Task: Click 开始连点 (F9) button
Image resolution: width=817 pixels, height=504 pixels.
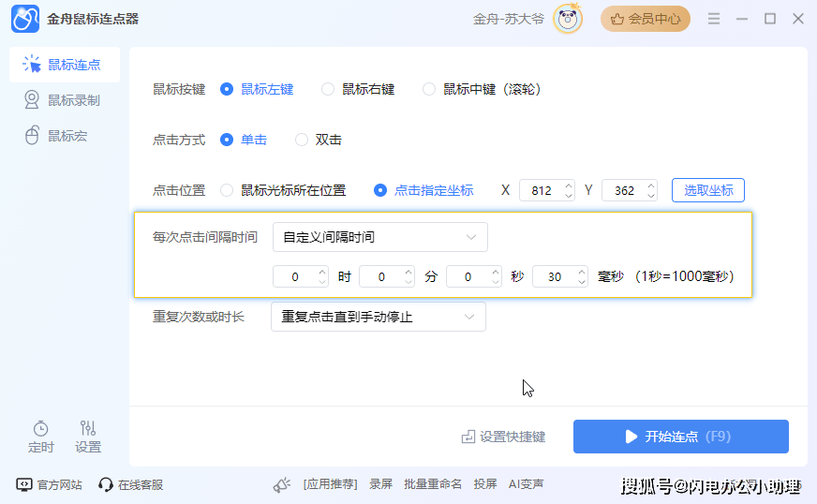Action: coord(681,437)
